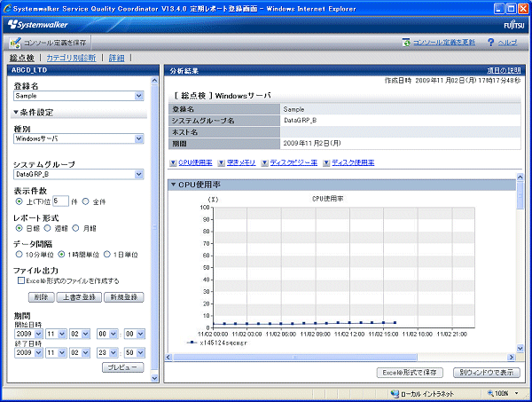Select the 10分単位 data interval
The height and width of the screenshot is (402, 532).
(x=19, y=255)
